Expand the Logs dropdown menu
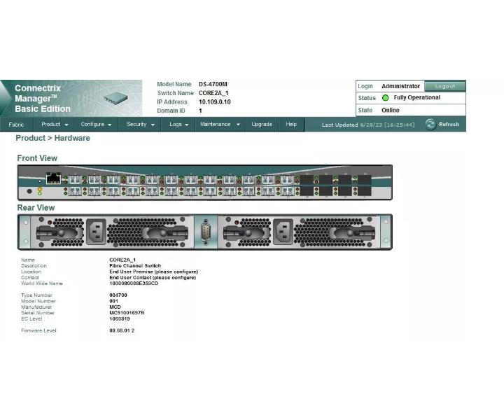 pyautogui.click(x=178, y=125)
